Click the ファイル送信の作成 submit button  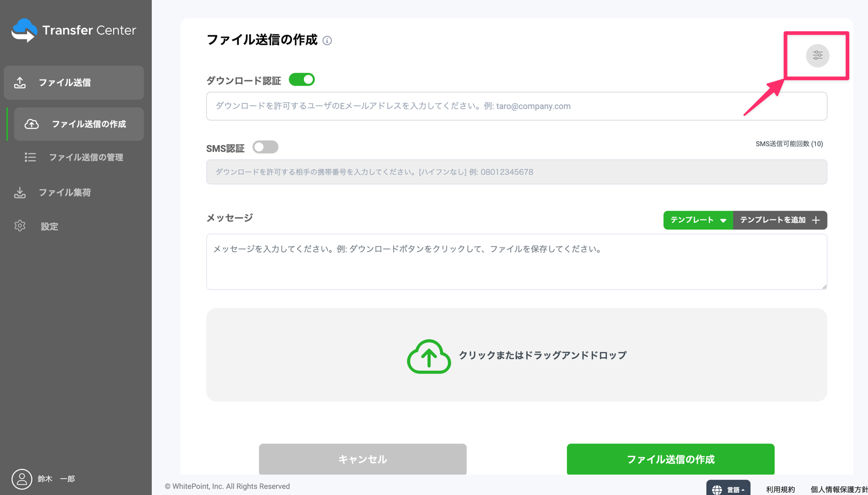click(x=670, y=459)
